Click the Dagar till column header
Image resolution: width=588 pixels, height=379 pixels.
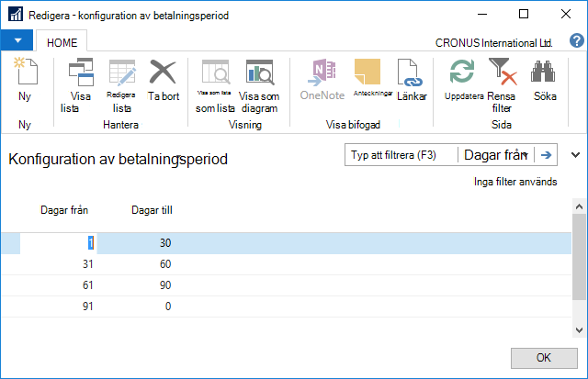(152, 210)
